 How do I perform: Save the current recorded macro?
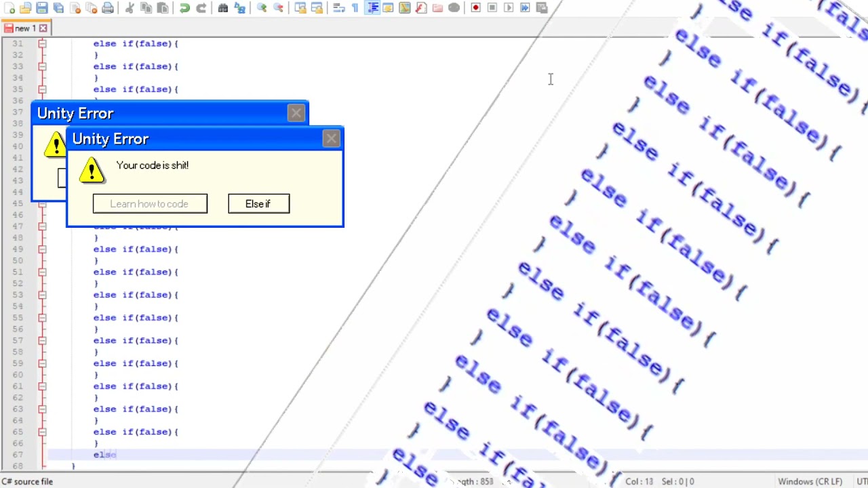541,8
